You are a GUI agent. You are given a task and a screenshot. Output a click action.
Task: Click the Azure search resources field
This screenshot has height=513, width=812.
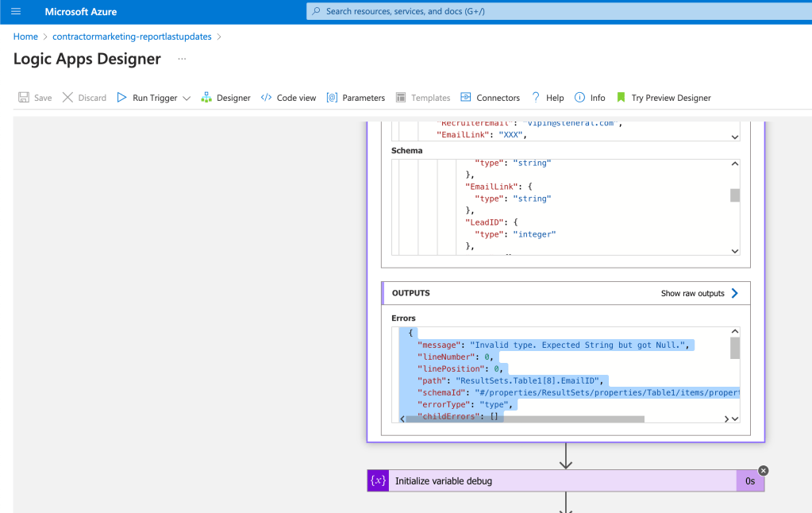(x=559, y=11)
